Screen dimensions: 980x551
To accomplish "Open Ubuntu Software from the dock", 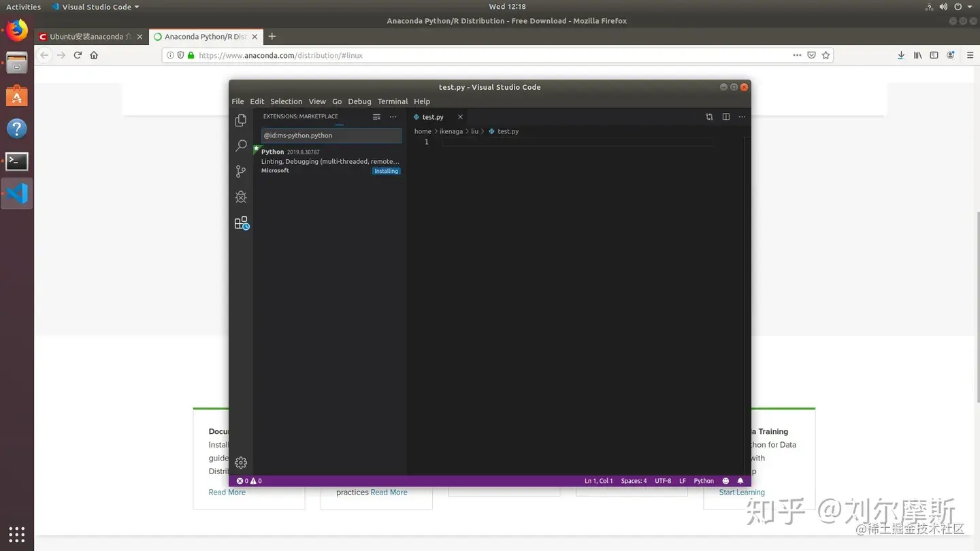I will (17, 96).
